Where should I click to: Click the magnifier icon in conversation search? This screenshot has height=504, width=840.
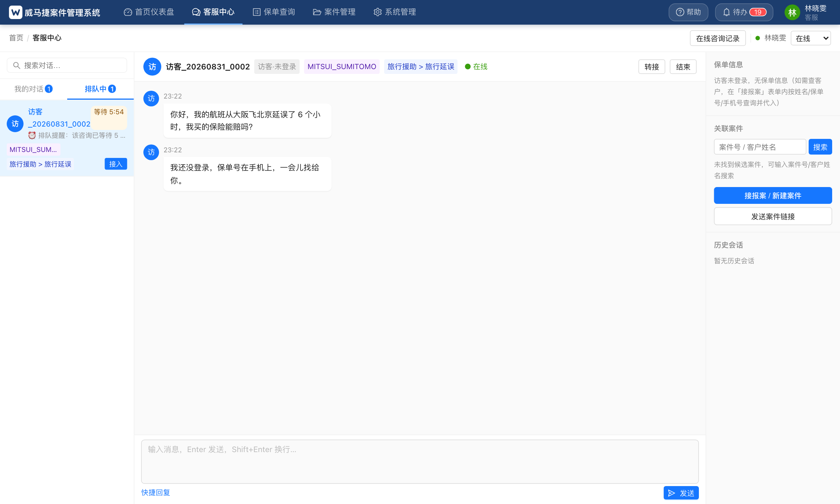16,65
